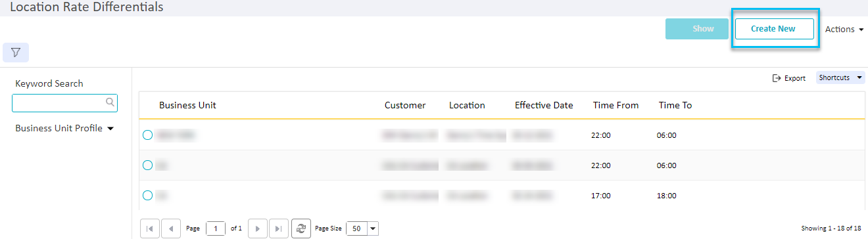Sort by Location column header
The height and width of the screenshot is (239, 868).
coord(467,105)
